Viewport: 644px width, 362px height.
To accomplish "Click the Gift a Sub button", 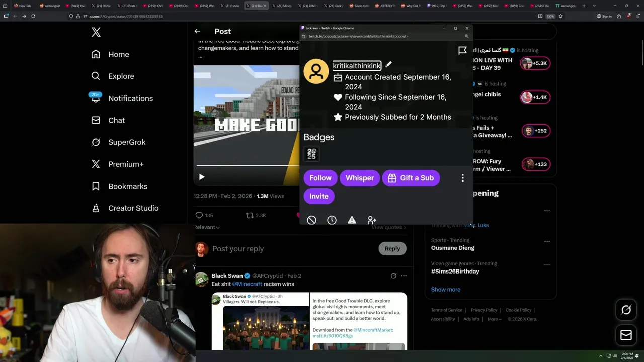I will [x=411, y=178].
